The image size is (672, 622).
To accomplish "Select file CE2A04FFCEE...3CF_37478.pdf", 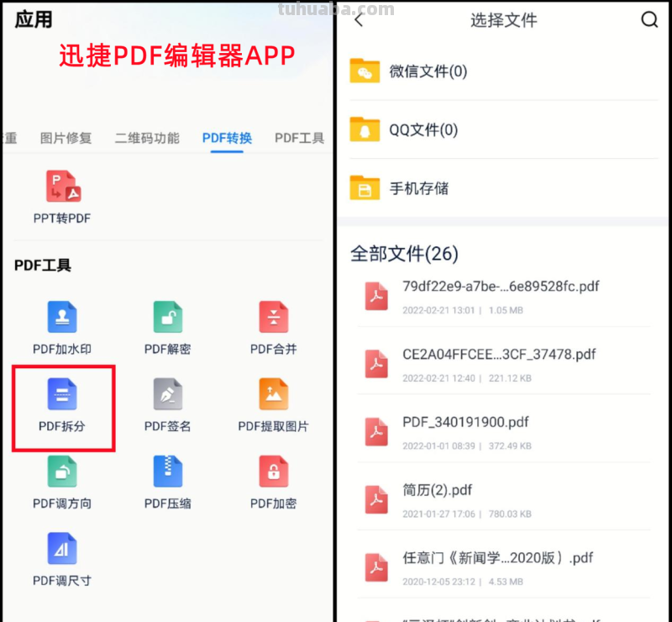I will click(504, 365).
